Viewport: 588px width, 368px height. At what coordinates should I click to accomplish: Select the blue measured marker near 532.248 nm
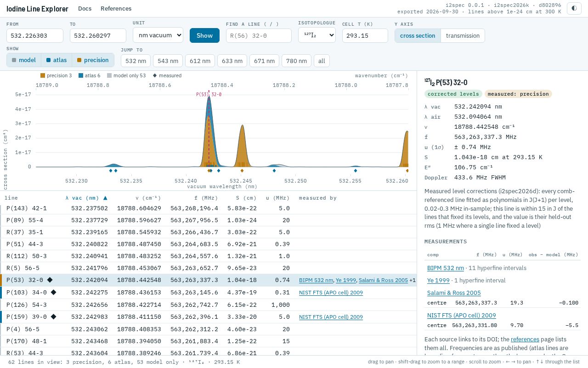point(274,171)
